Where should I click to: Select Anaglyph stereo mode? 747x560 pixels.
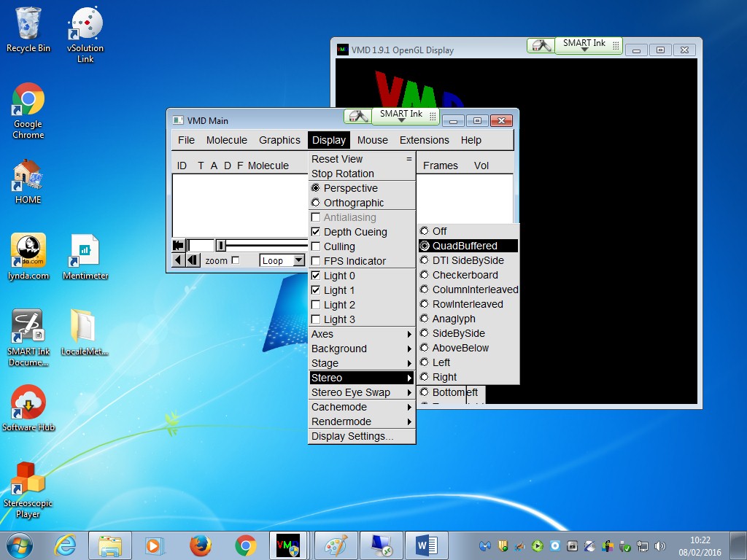(x=453, y=319)
